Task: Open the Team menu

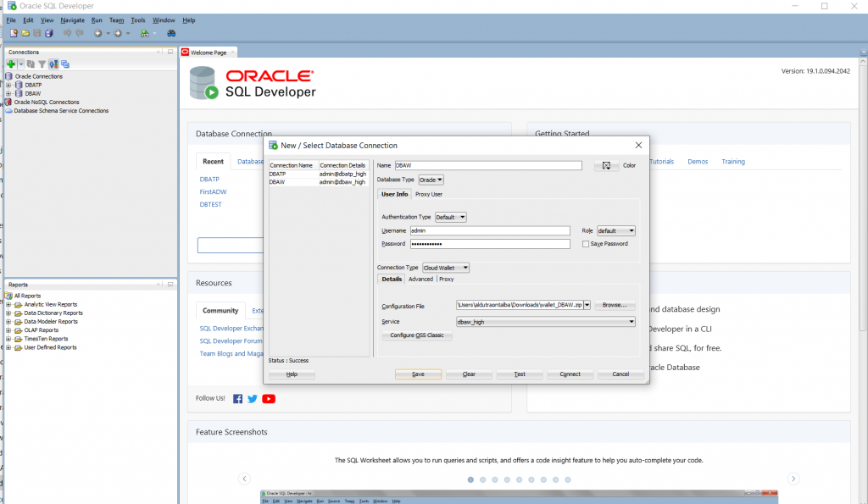Action: point(116,20)
